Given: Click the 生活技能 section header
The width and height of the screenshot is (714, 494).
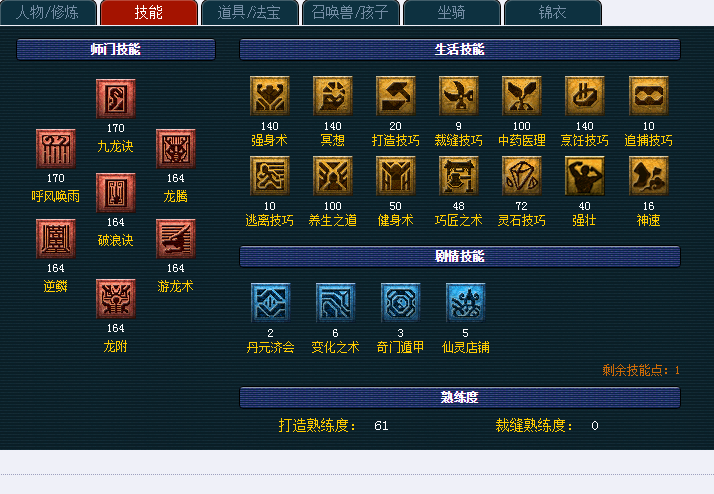Looking at the screenshot, I should 460,49.
